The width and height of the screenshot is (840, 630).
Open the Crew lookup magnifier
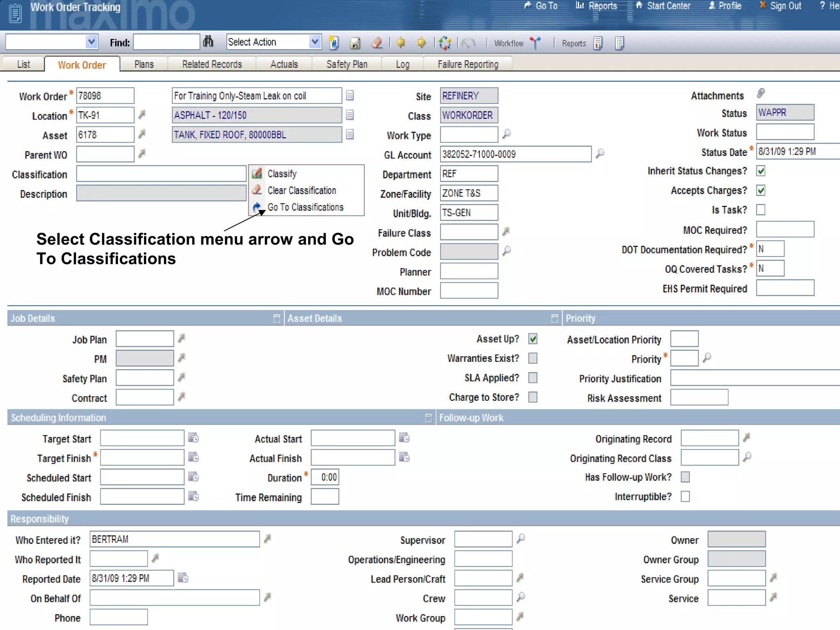click(x=521, y=597)
